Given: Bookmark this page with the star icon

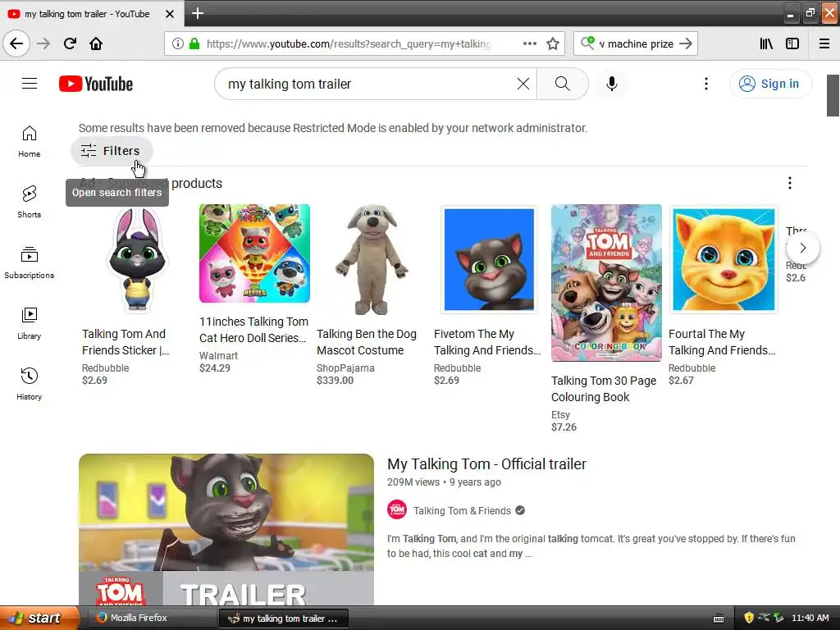Looking at the screenshot, I should 553,43.
